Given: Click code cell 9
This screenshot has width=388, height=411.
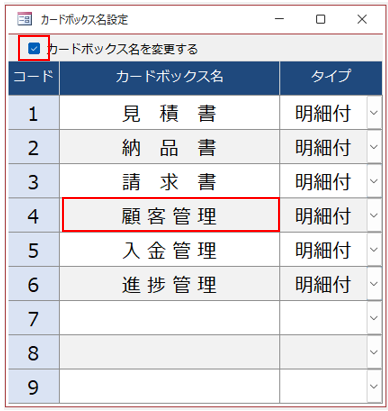Looking at the screenshot, I should 34,387.
